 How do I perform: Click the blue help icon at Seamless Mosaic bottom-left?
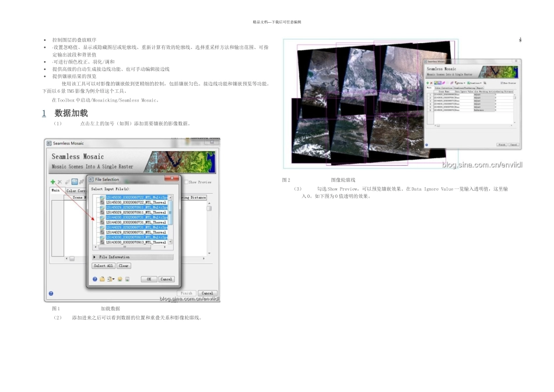tap(51, 293)
